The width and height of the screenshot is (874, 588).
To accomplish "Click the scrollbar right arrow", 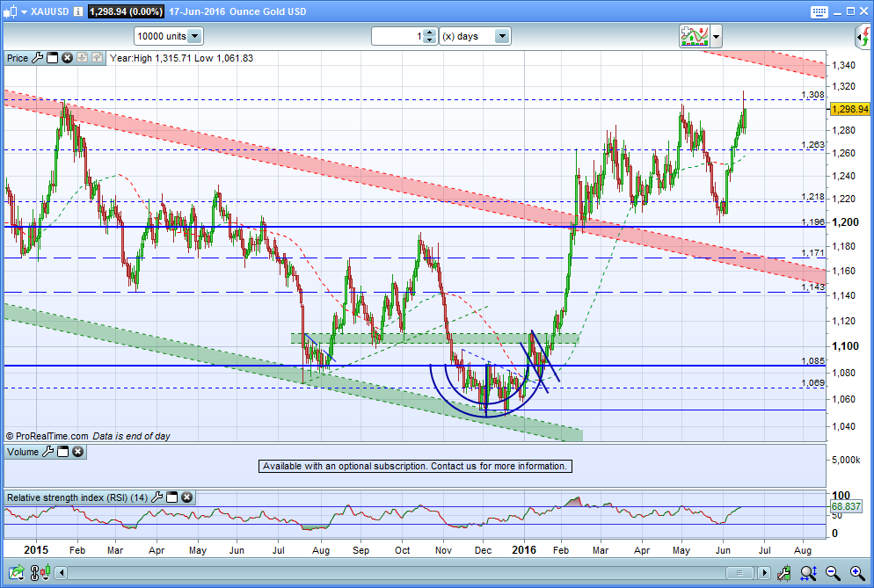I will click(x=764, y=572).
